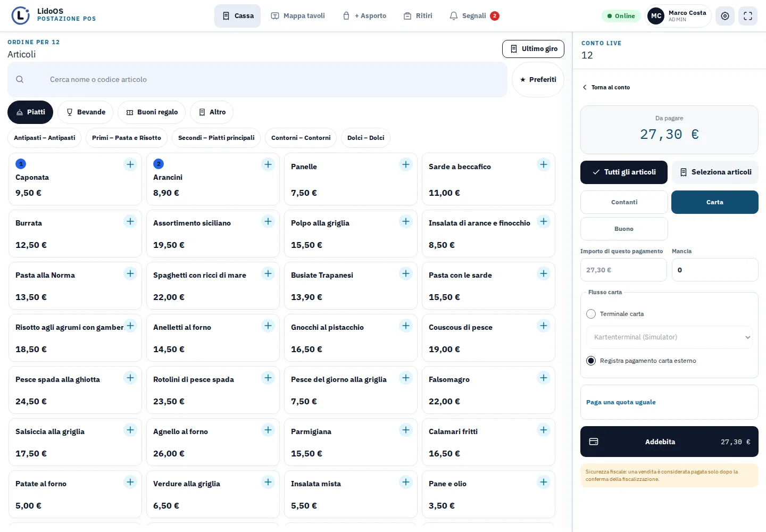Add Gnocchi al pistacchio plus icon

pyautogui.click(x=406, y=326)
